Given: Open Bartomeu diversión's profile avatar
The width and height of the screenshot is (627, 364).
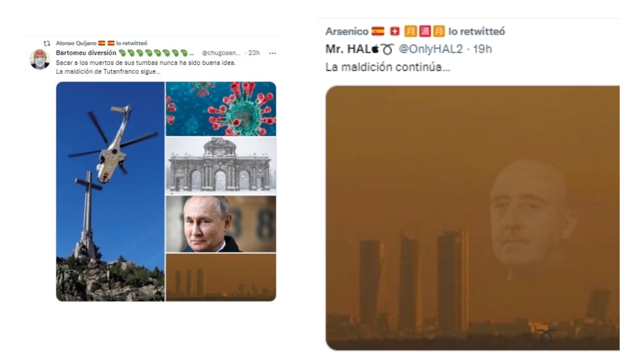Looking at the screenshot, I should click(x=40, y=60).
